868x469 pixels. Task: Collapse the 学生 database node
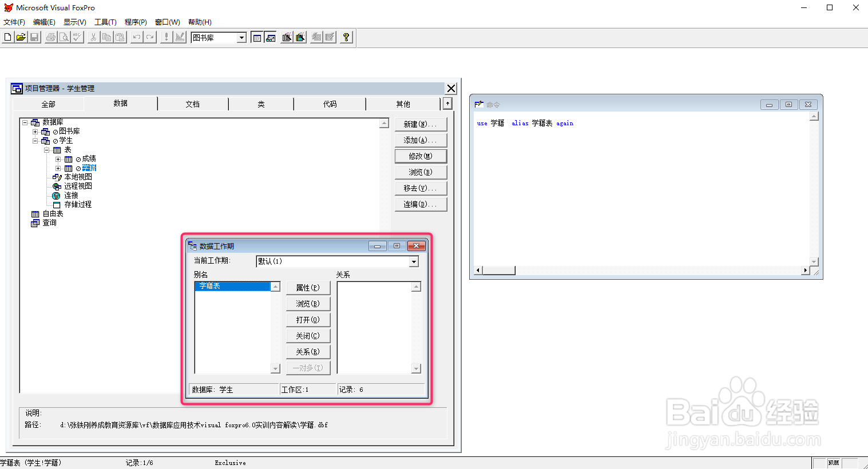(35, 141)
